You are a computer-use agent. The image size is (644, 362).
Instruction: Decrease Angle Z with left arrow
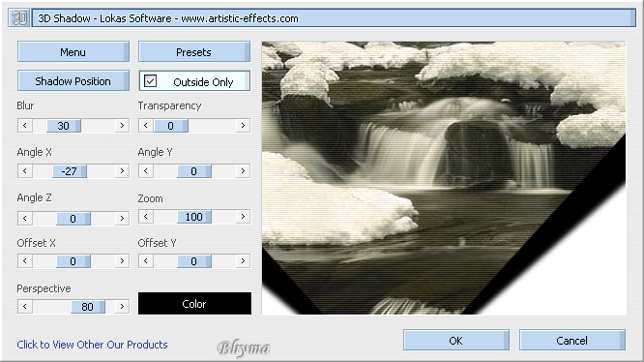click(x=25, y=218)
